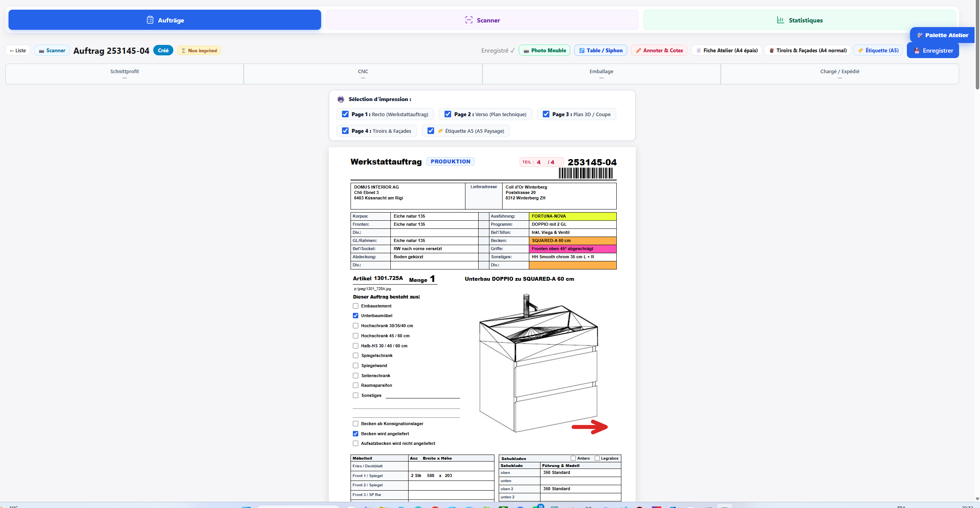The image size is (980, 508).
Task: Save with the Enregistrer button
Action: (x=932, y=50)
